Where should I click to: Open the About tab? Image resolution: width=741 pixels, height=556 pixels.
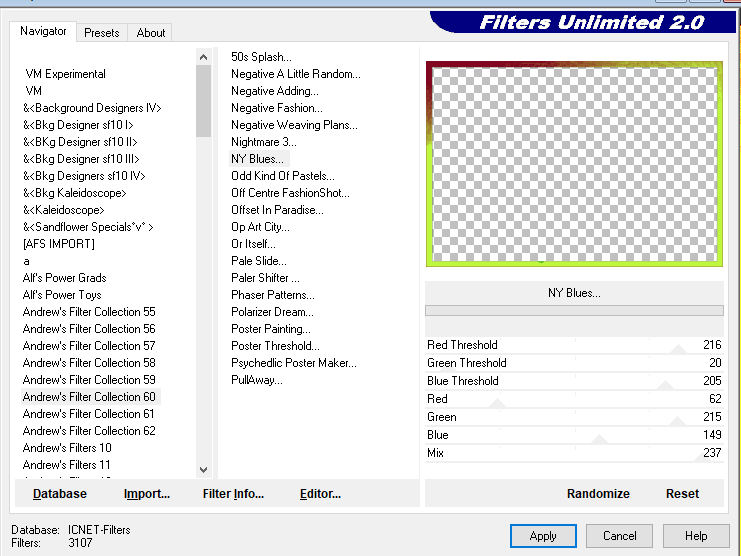pos(151,33)
